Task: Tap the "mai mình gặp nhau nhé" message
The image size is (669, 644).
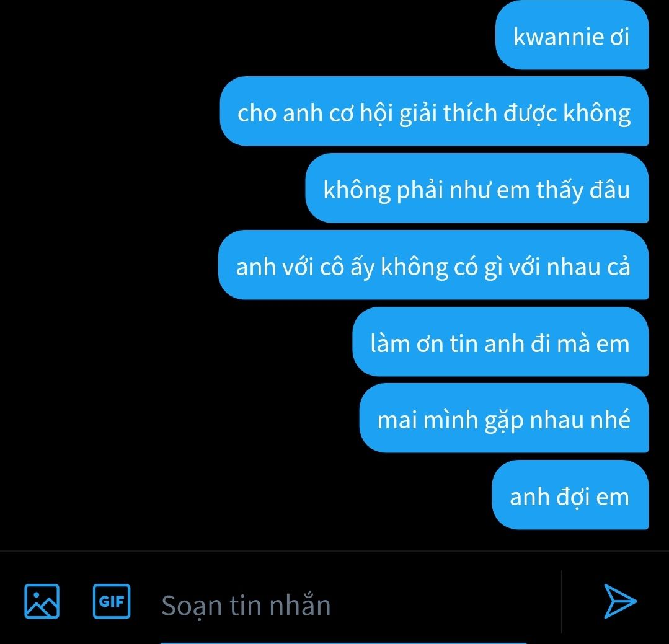Action: point(503,418)
